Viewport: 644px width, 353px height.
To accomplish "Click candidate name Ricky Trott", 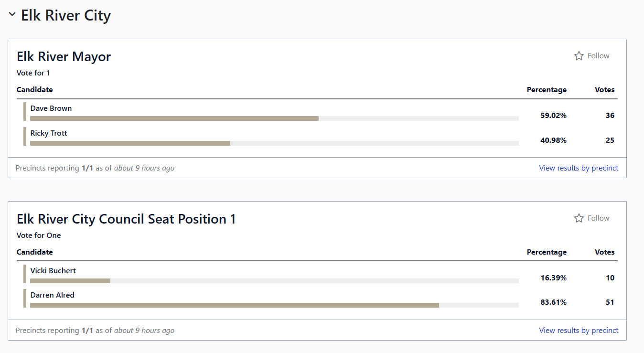I will (x=49, y=133).
